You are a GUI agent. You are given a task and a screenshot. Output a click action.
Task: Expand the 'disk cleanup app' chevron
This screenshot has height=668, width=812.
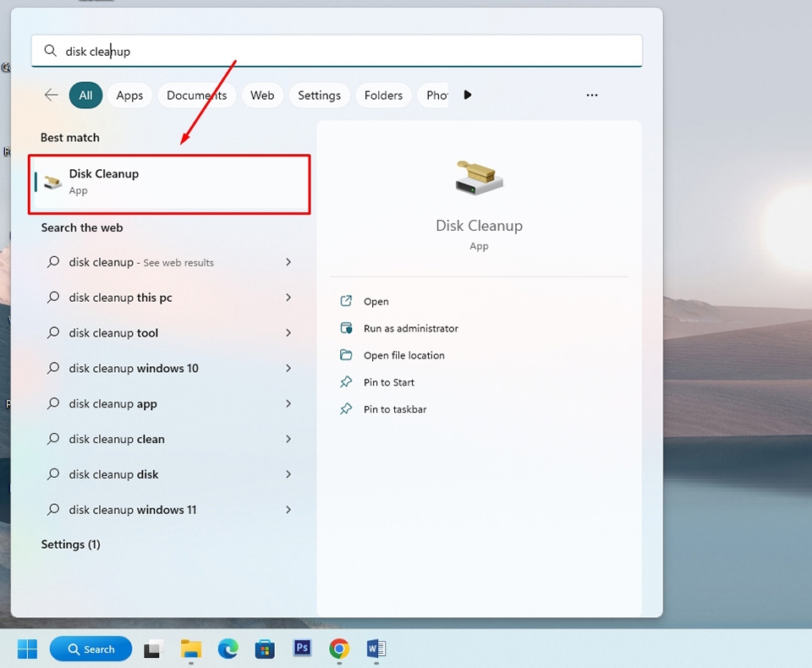click(x=288, y=403)
